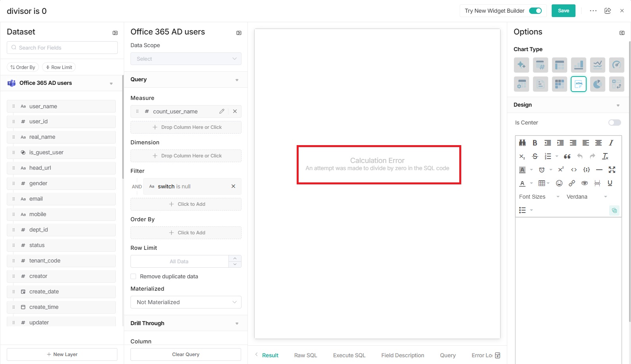Edit the count_user_name measure with the pencil
Screen dimensions: 631x364
(x=222, y=111)
